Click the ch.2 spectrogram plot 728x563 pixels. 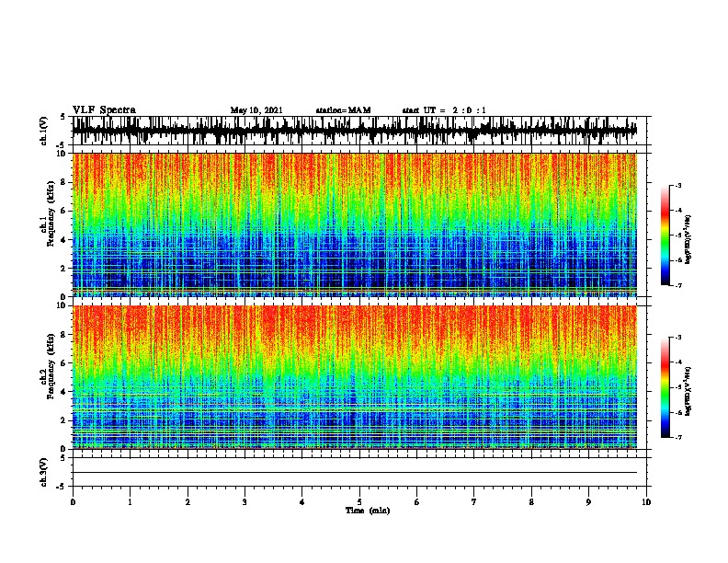[x=355, y=377]
